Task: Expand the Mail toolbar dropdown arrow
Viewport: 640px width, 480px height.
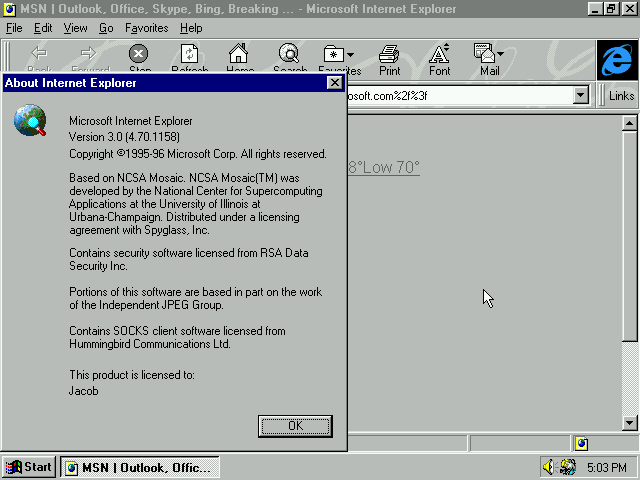Action: pos(501,53)
